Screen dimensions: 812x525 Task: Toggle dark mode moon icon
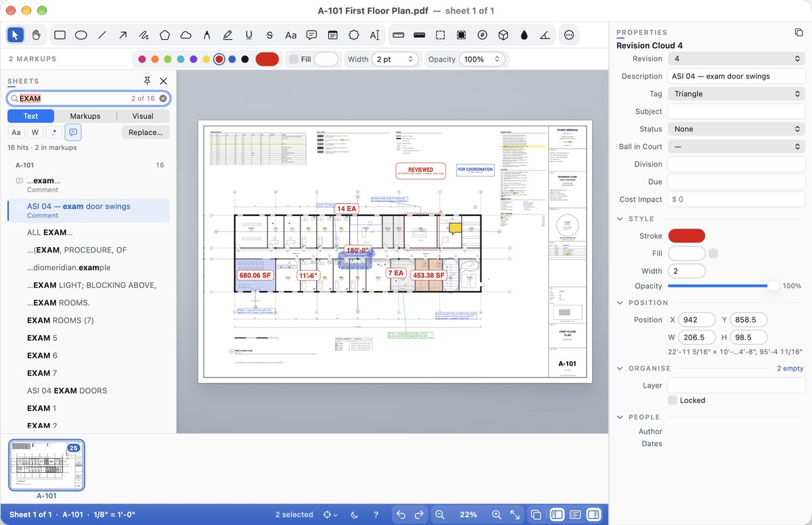(x=355, y=515)
